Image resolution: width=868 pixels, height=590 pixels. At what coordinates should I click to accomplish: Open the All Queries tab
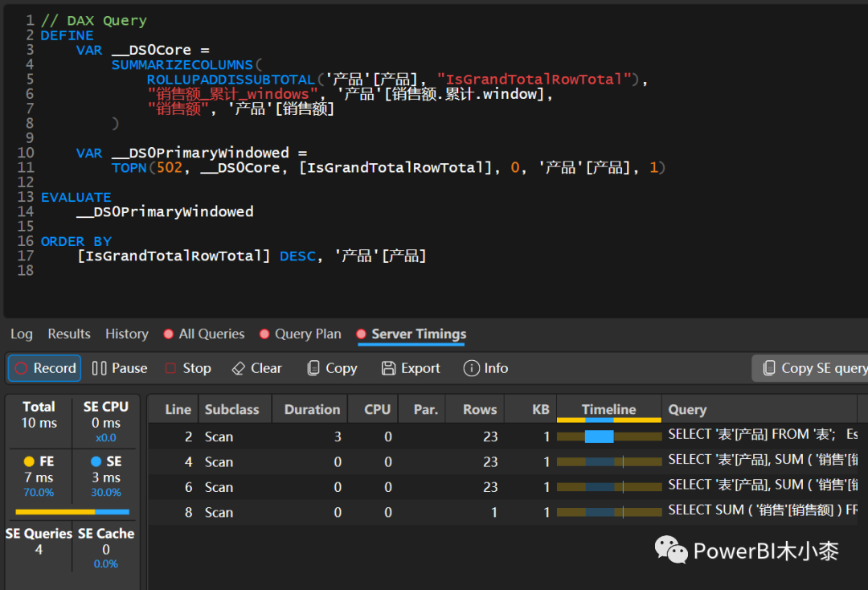click(204, 334)
